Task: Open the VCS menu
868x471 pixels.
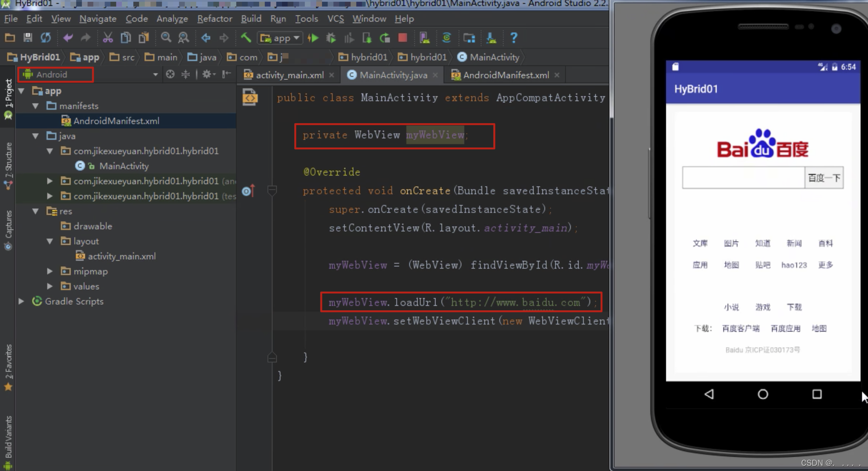Action: [335, 19]
